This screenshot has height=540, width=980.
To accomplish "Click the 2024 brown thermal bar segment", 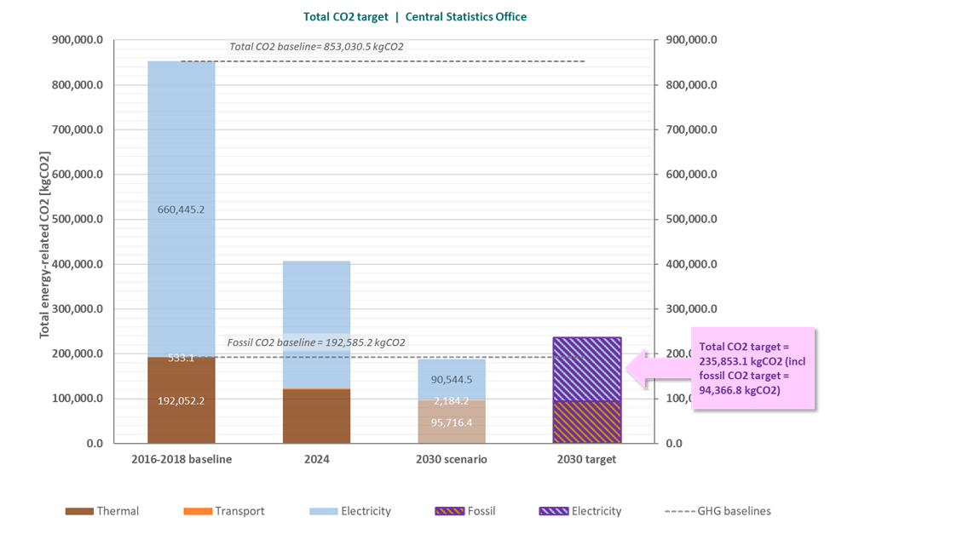I will pyautogui.click(x=316, y=416).
